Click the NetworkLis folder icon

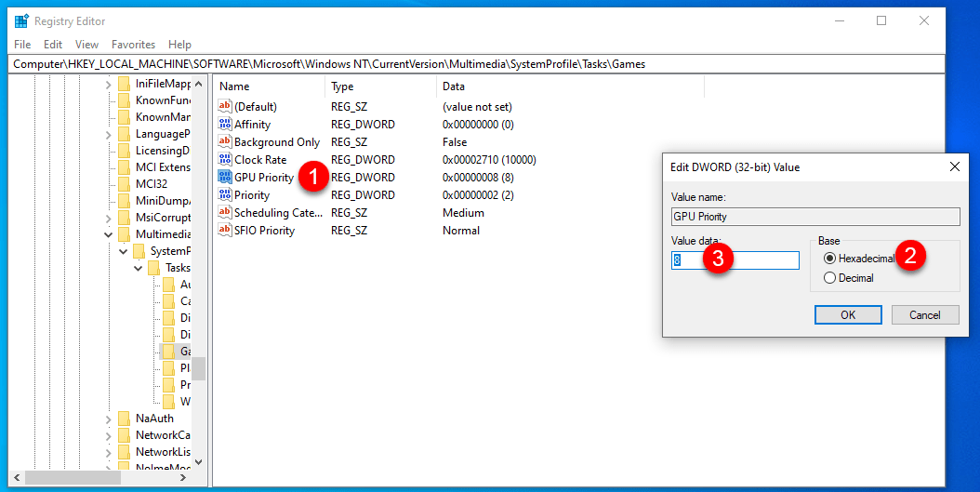pos(125,451)
